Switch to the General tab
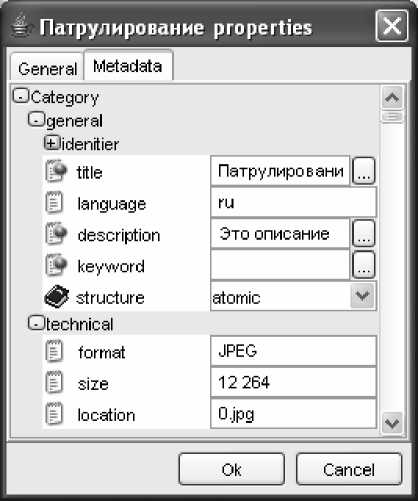 [47, 68]
